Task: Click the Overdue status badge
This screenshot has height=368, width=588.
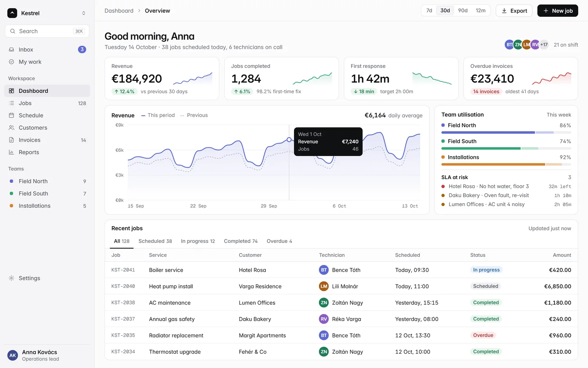Action: [x=483, y=335]
